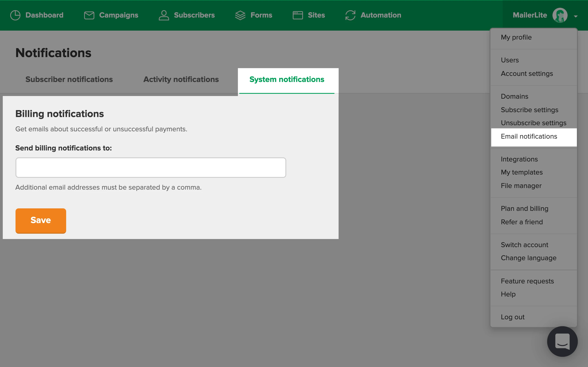Click the Subscribers person icon
Image resolution: width=588 pixels, height=367 pixels.
pyautogui.click(x=164, y=15)
